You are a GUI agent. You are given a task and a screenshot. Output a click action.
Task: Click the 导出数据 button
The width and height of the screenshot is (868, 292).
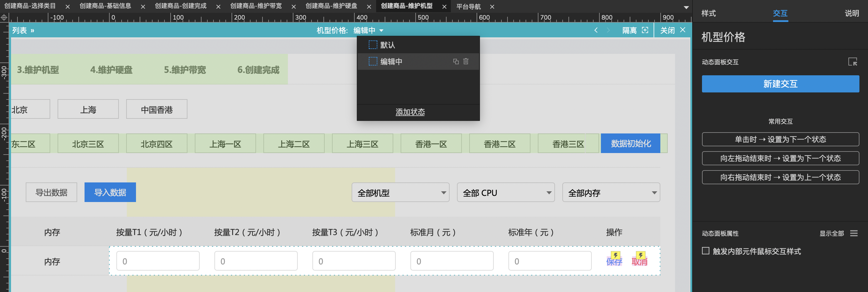pyautogui.click(x=51, y=192)
